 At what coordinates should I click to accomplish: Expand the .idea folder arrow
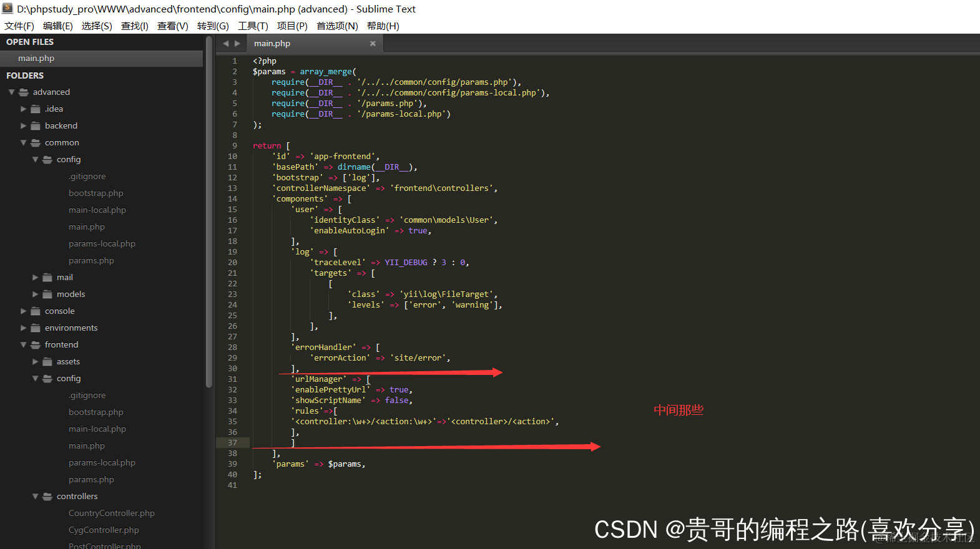[x=24, y=109]
